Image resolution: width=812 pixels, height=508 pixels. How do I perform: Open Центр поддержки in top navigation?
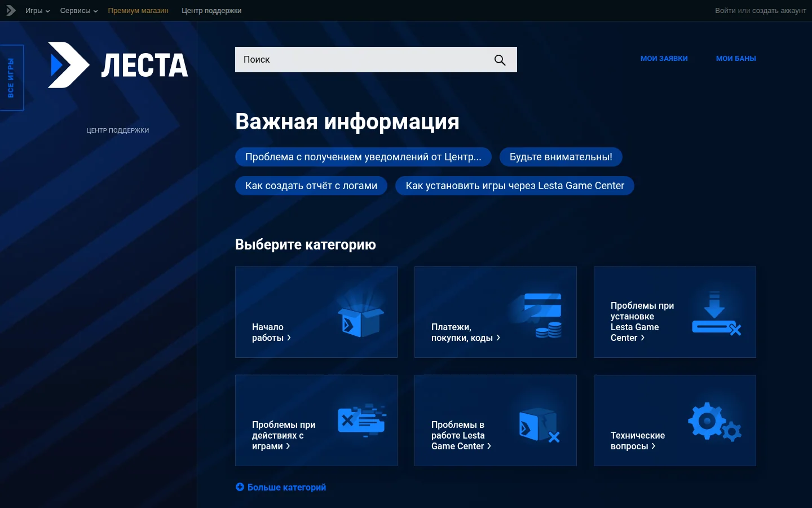pos(211,11)
